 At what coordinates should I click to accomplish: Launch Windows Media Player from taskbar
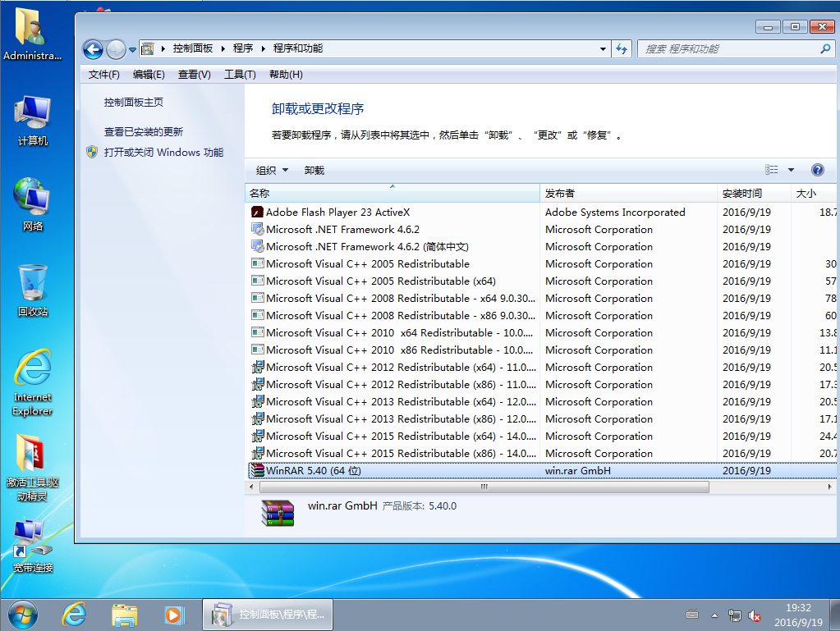click(x=173, y=613)
